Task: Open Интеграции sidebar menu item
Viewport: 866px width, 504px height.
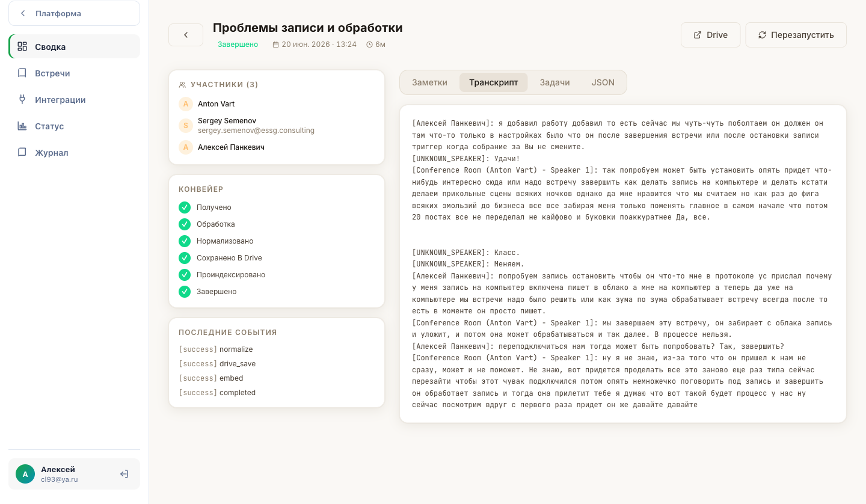Action: 74,99
